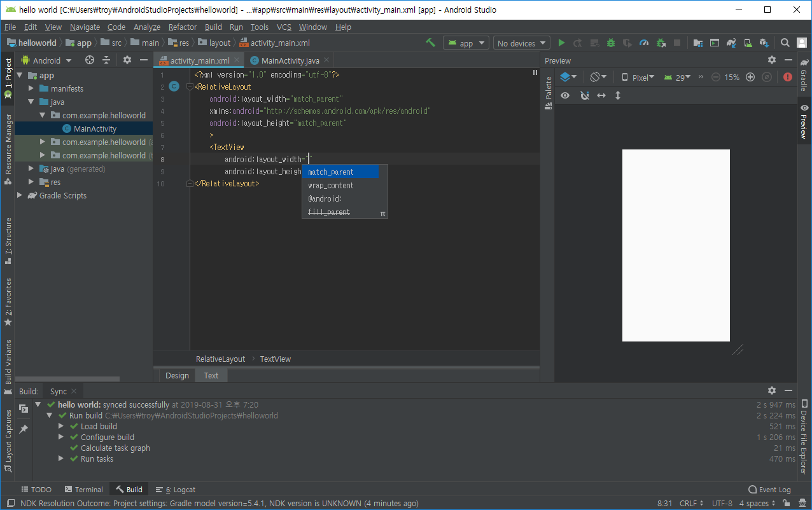The height and width of the screenshot is (510, 812).
Task: Select match_parent from autocomplete list
Action: [340, 172]
